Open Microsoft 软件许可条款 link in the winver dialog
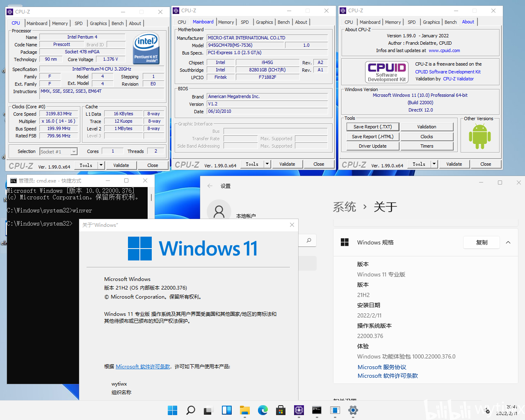 coord(143,367)
